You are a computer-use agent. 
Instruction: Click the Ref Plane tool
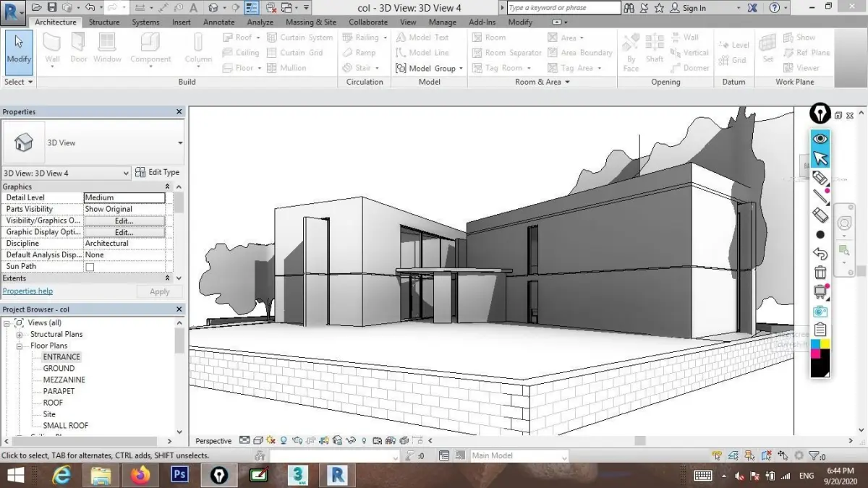click(x=807, y=53)
